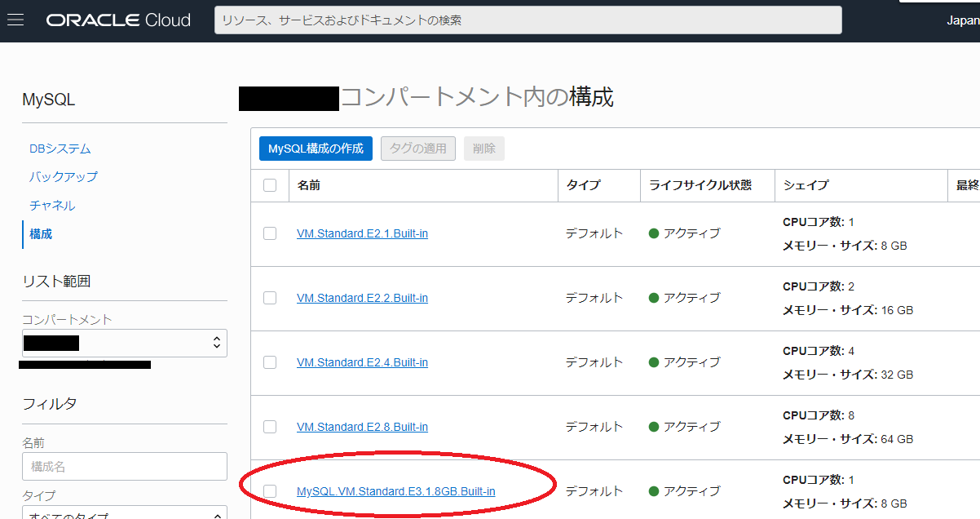
Task: Click the メモリー・サイズ: 64 GB text
Action: (848, 439)
